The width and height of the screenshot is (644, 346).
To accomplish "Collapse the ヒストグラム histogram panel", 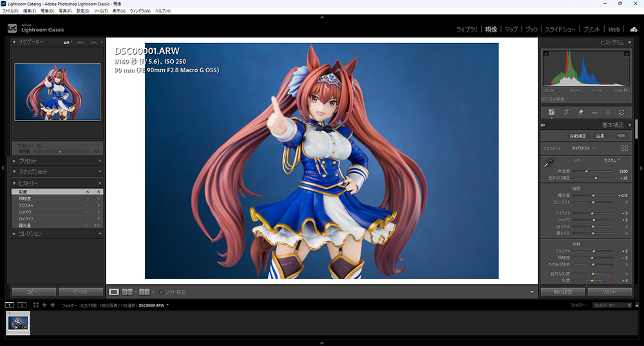I will [630, 43].
